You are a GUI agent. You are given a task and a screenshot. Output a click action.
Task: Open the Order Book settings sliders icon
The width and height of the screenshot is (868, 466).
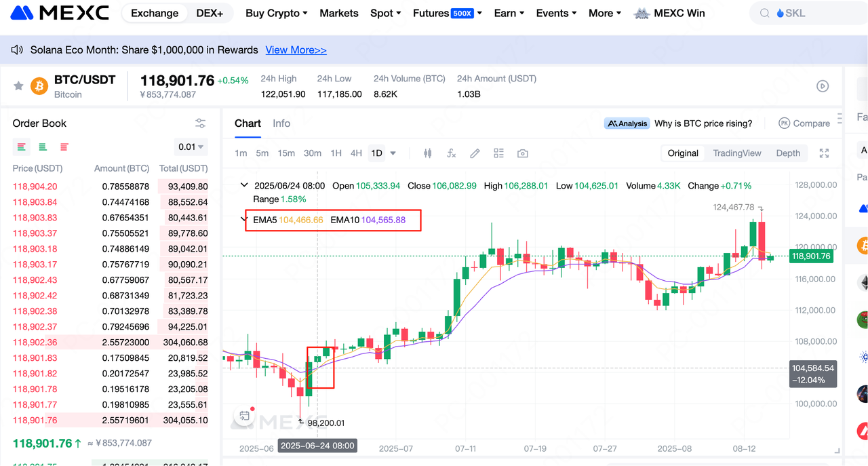pyautogui.click(x=200, y=123)
